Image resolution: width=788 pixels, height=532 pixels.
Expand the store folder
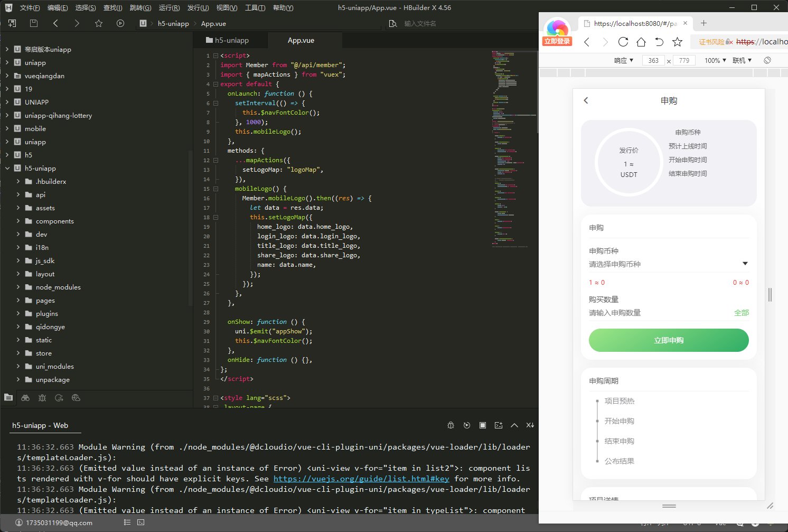click(x=18, y=353)
